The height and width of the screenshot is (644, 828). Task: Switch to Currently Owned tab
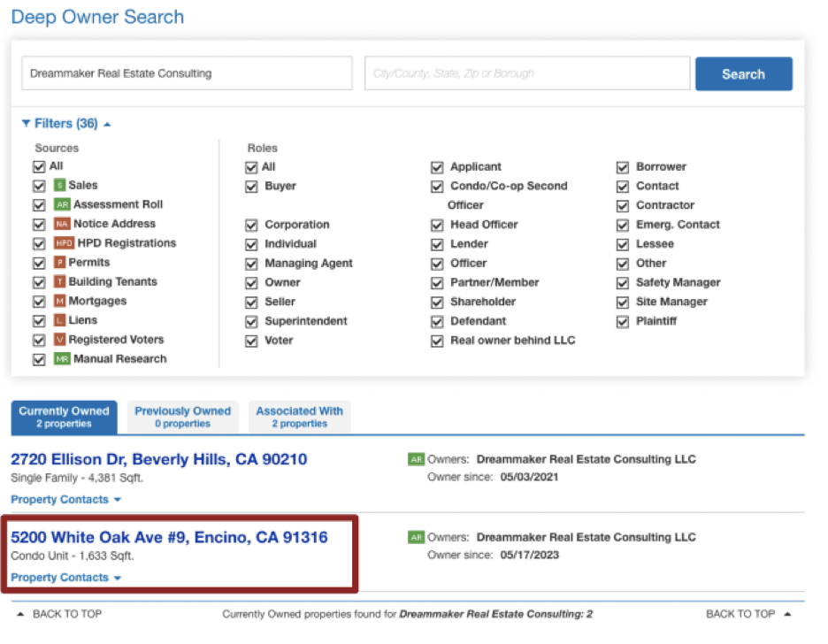64,417
